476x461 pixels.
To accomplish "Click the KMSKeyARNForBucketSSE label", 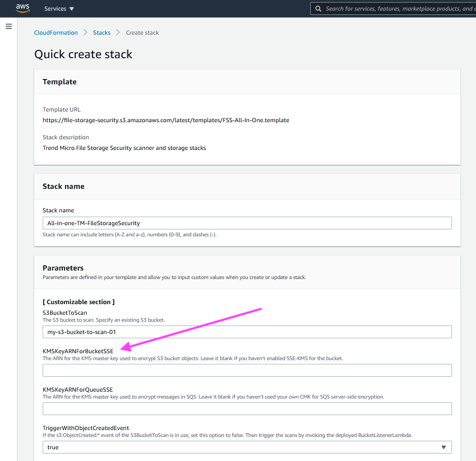I will 78,351.
